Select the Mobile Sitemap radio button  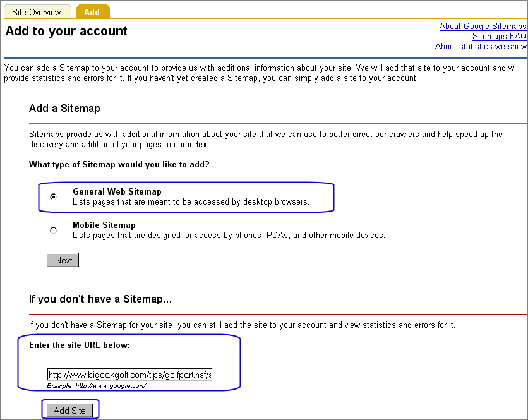pyautogui.click(x=53, y=231)
